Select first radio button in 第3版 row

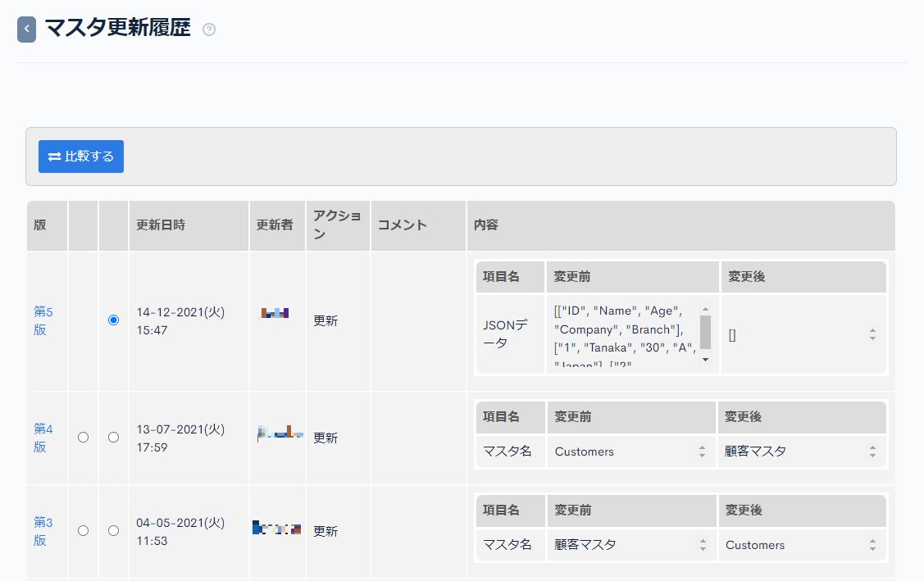click(x=83, y=530)
